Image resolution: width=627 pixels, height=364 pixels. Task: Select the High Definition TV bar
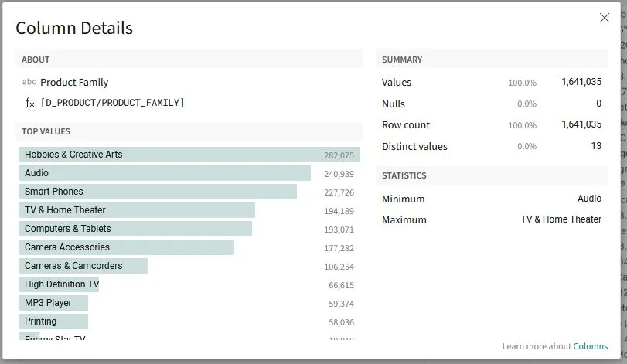pos(59,284)
